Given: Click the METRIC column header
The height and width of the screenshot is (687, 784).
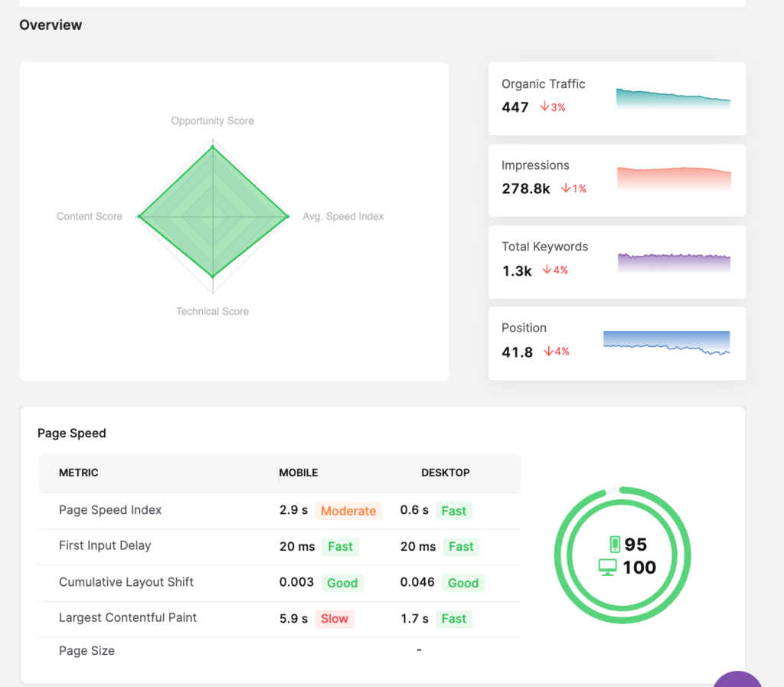Looking at the screenshot, I should point(79,473).
